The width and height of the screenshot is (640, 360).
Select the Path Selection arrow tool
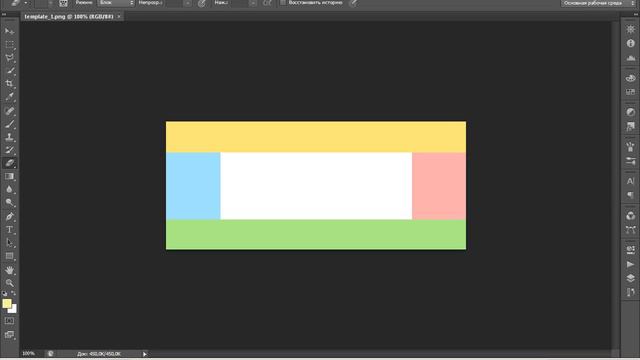(9, 243)
